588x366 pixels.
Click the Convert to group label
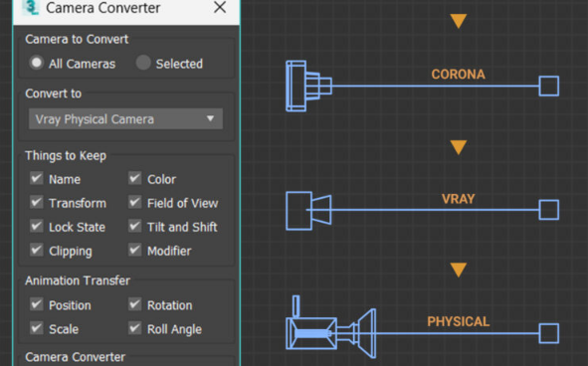point(54,93)
